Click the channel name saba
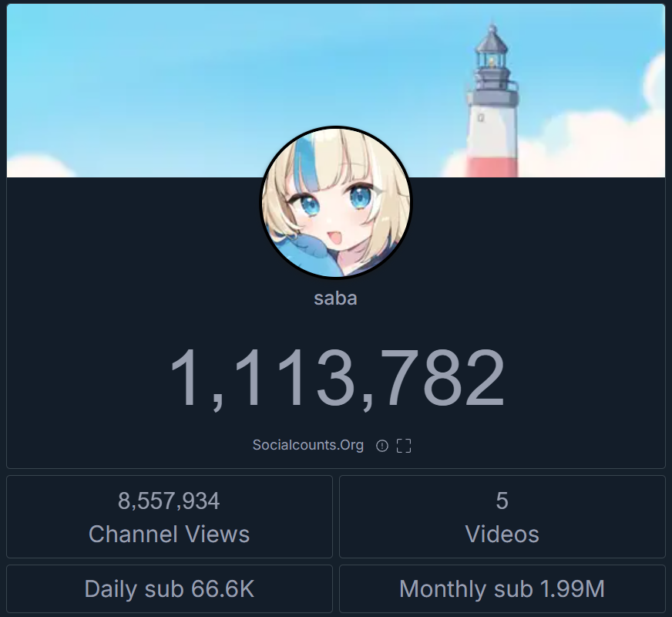The width and height of the screenshot is (672, 617). [x=335, y=298]
